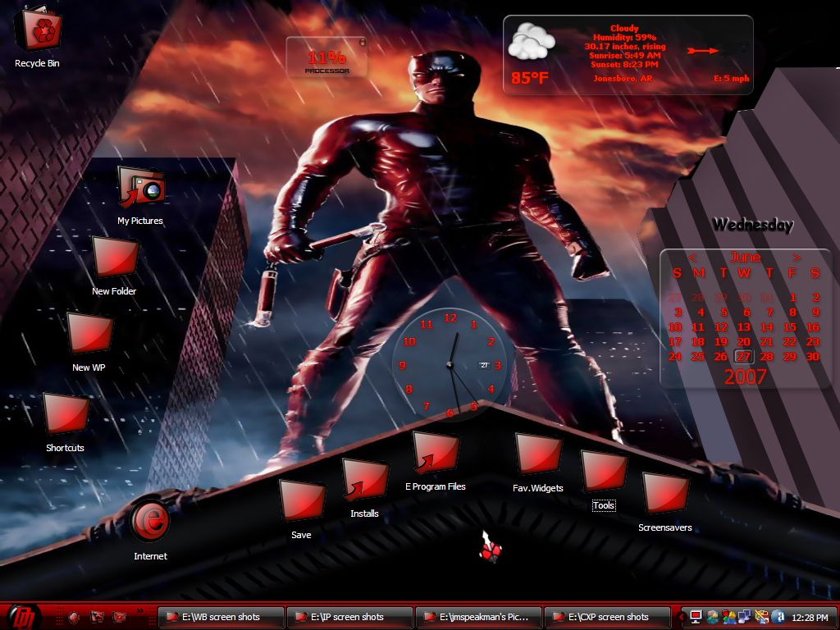
Task: Click the 85°F weather widget cloud icon
Action: pos(531,41)
